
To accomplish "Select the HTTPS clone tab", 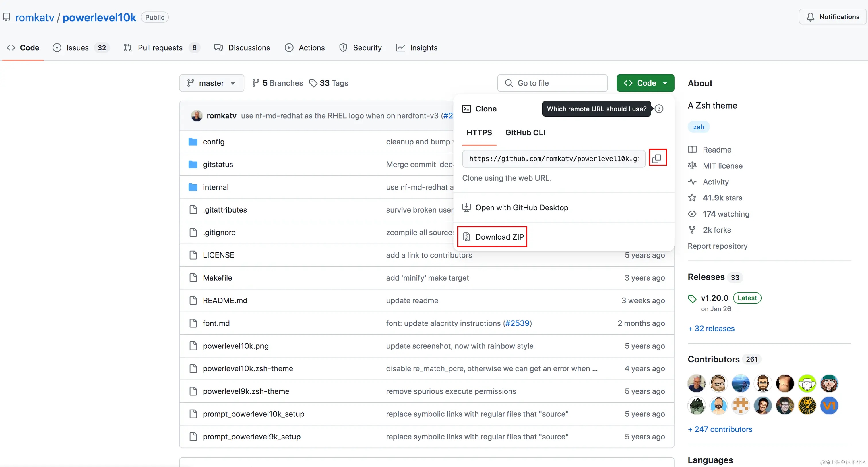I will pyautogui.click(x=479, y=132).
